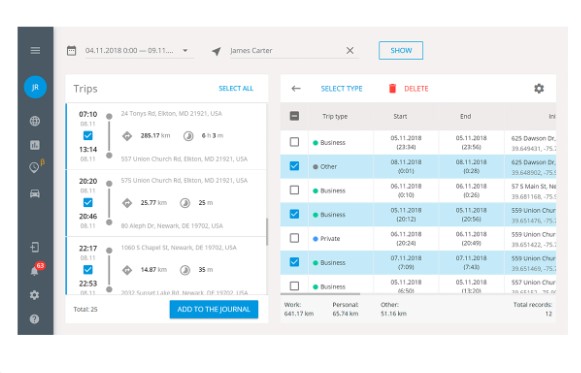
Task: Click the SHOW button
Action: [x=401, y=50]
